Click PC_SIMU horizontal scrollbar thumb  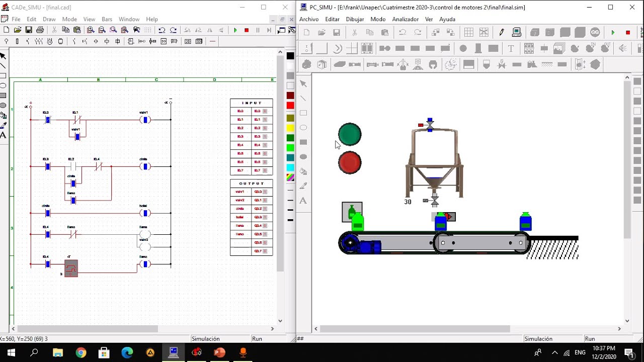pyautogui.click(x=415, y=329)
